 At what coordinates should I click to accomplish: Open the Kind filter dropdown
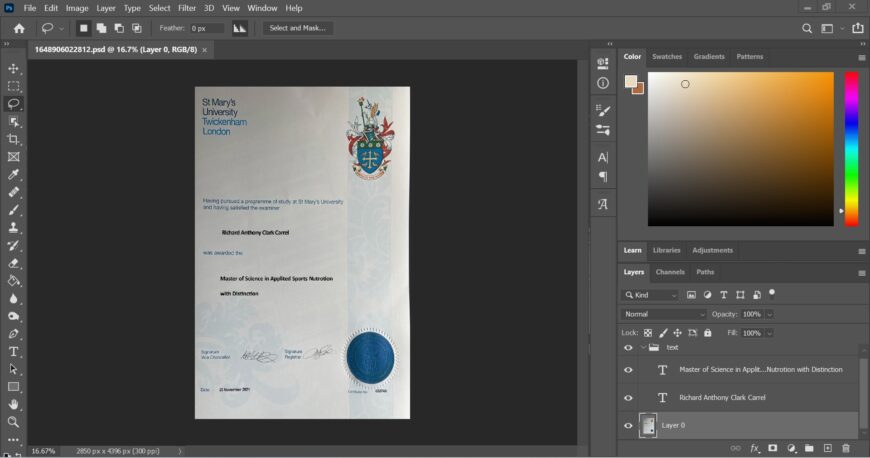click(650, 295)
